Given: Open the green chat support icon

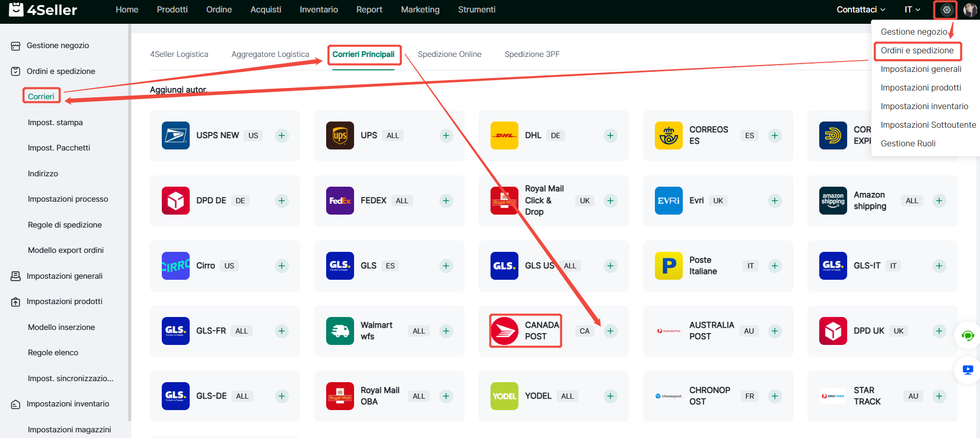Looking at the screenshot, I should pos(968,336).
